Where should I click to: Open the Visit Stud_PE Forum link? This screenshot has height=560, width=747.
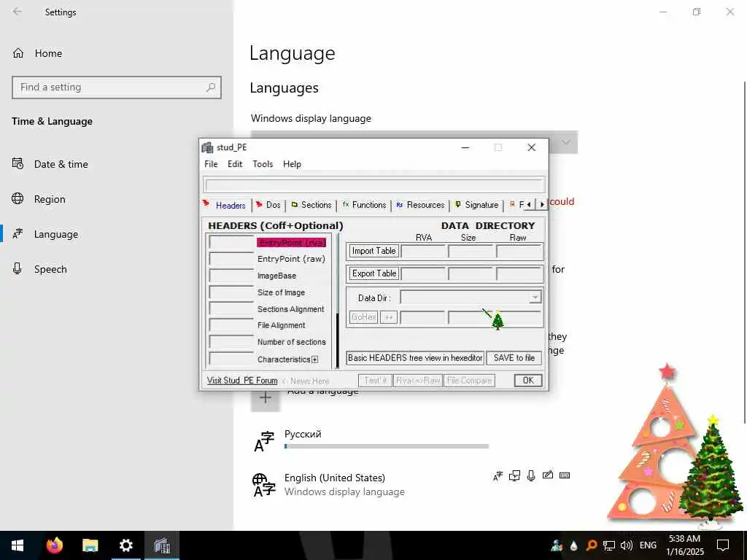pos(242,381)
